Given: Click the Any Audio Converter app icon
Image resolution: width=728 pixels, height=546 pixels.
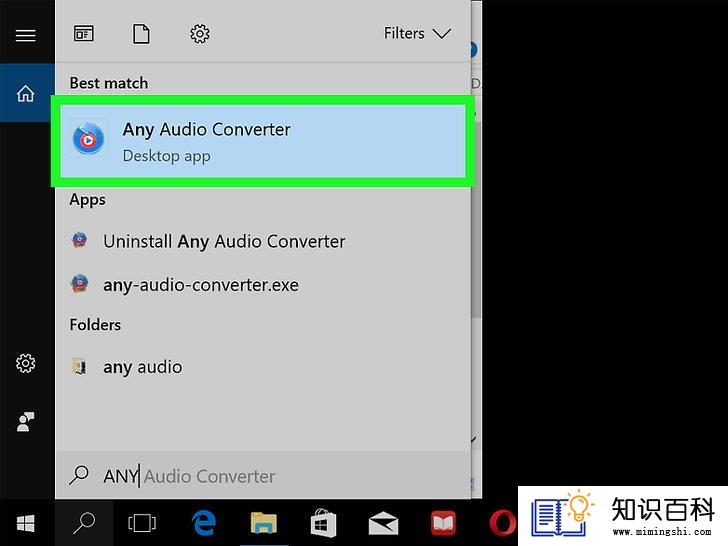Looking at the screenshot, I should click(x=88, y=138).
